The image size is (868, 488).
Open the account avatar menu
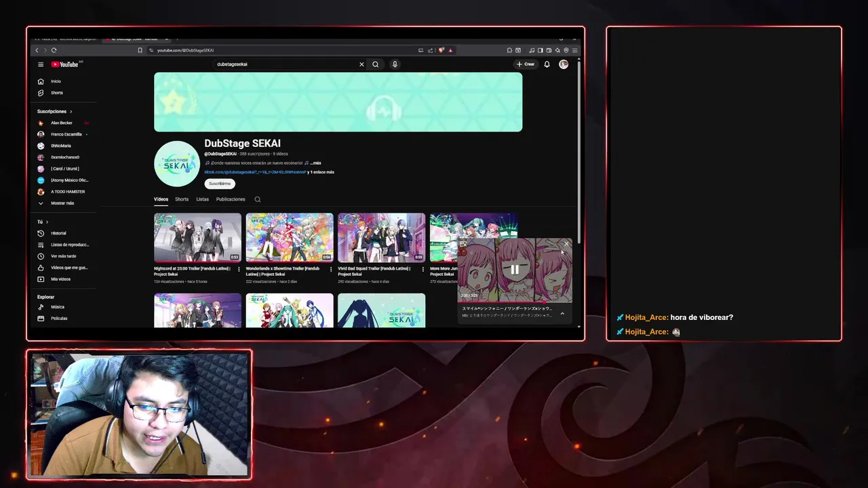564,64
